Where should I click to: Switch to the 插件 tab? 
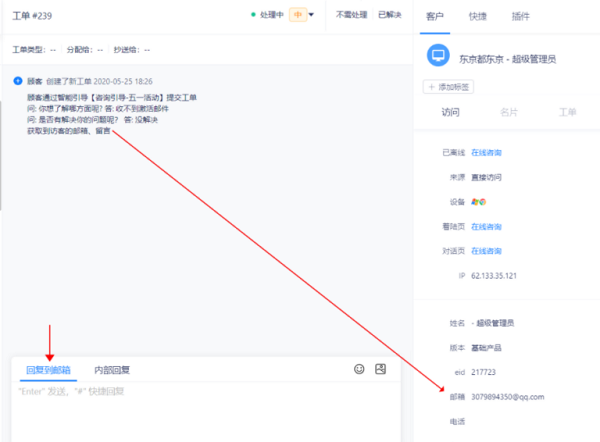click(x=520, y=16)
